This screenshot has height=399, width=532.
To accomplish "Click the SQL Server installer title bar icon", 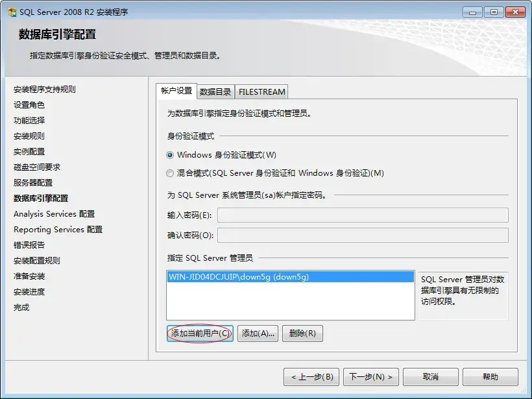I will 12,12.
